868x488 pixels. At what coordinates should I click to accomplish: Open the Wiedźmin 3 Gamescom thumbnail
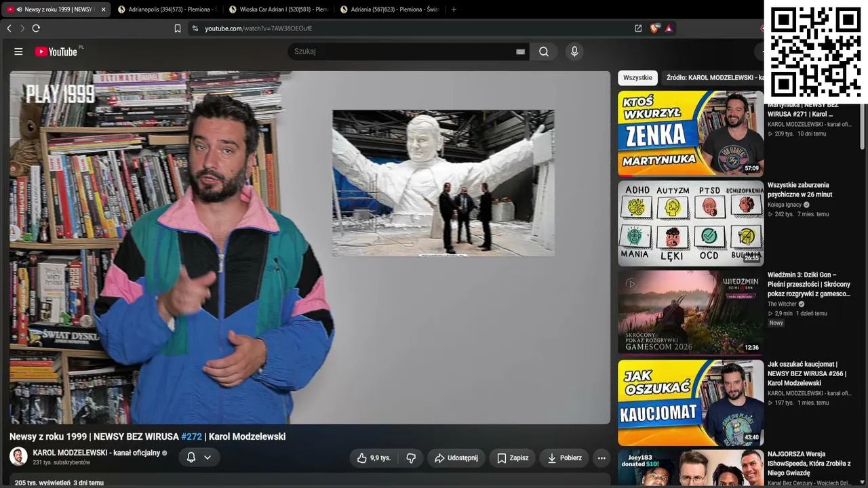tap(690, 312)
